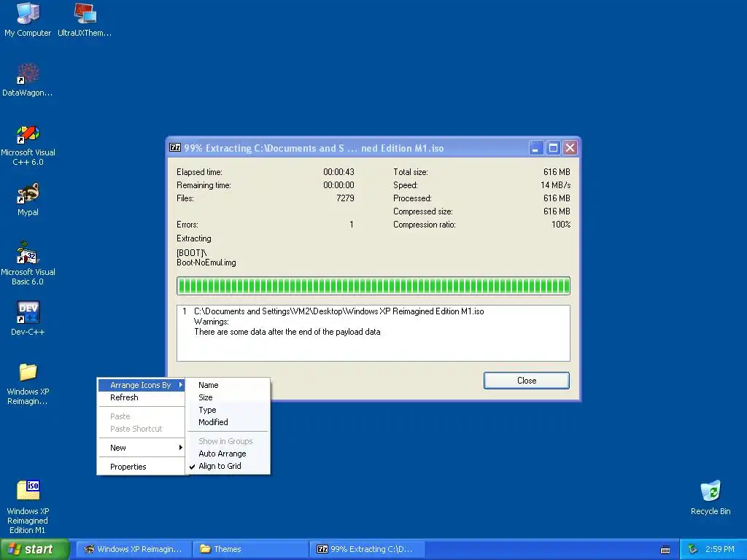Image resolution: width=747 pixels, height=560 pixels.
Task: Open Properties from desktop context menu
Action: point(141,467)
